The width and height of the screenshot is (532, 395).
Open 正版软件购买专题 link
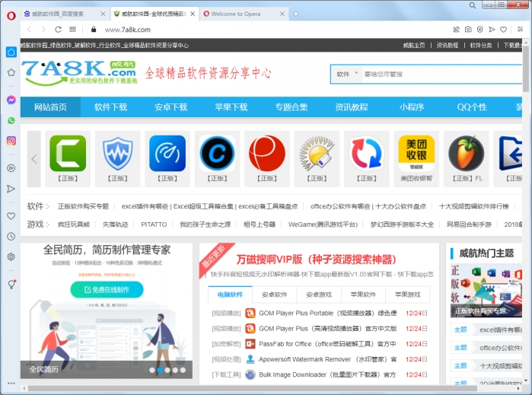[83, 206]
